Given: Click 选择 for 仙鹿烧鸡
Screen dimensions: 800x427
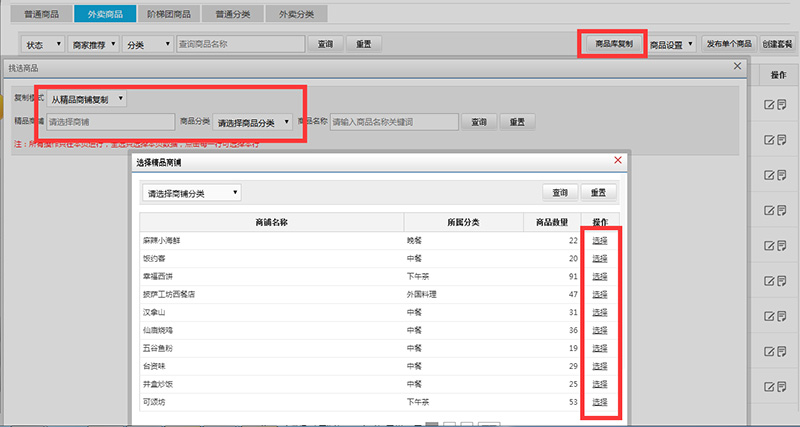Looking at the screenshot, I should tap(600, 331).
